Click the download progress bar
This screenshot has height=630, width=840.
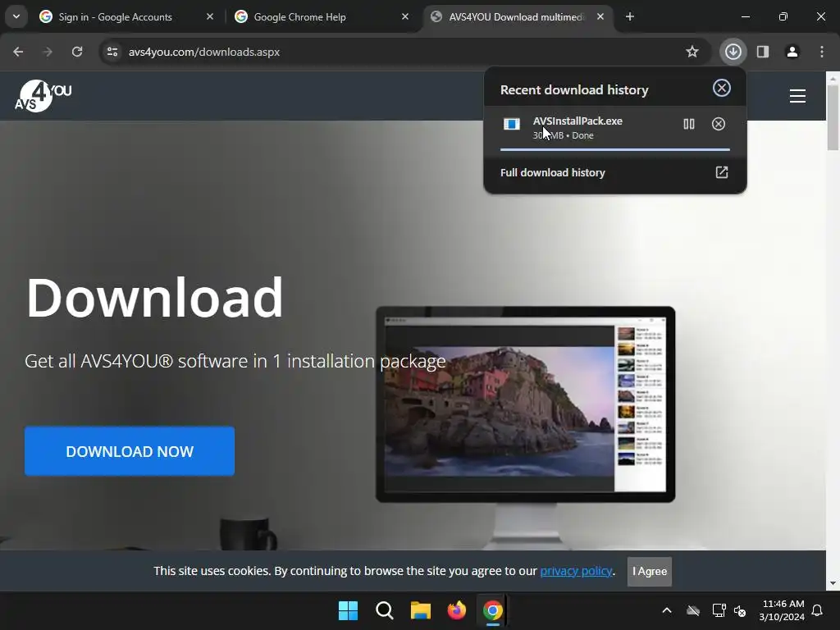[615, 149]
